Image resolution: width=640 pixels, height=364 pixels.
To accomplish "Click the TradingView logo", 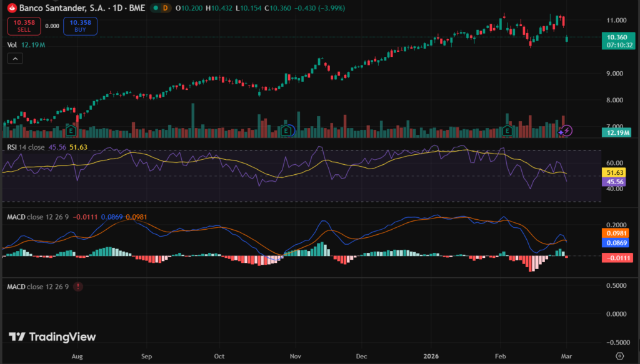I will point(53,337).
